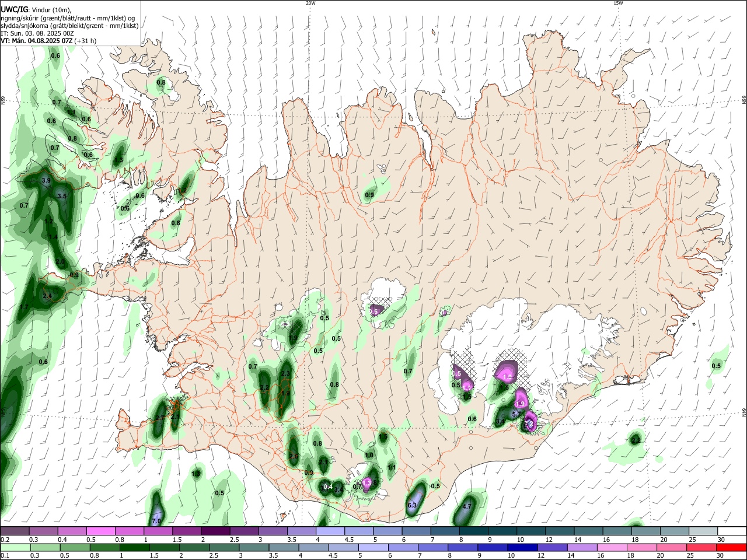Click the '2.8' precipitation value on the map
This screenshot has height=560, width=747.
click(x=294, y=456)
